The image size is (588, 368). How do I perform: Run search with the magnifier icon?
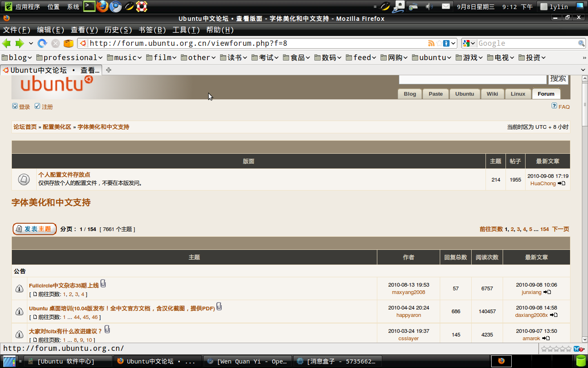pos(581,43)
